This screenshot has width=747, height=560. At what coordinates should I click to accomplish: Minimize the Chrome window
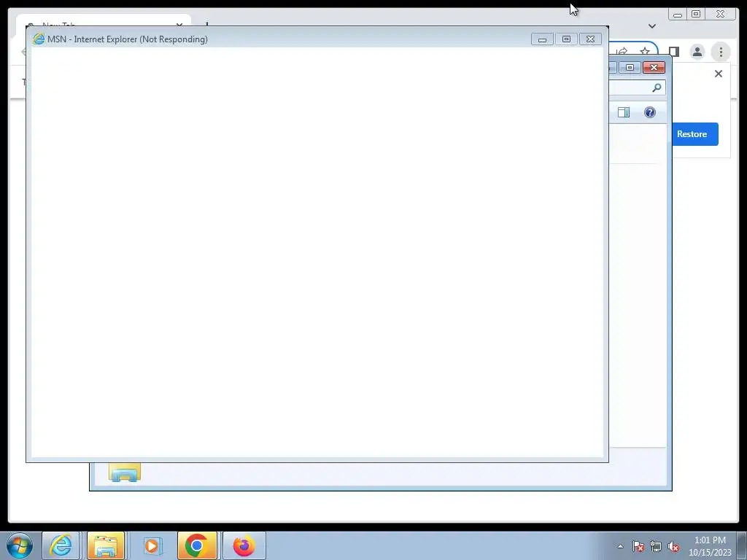pos(678,15)
